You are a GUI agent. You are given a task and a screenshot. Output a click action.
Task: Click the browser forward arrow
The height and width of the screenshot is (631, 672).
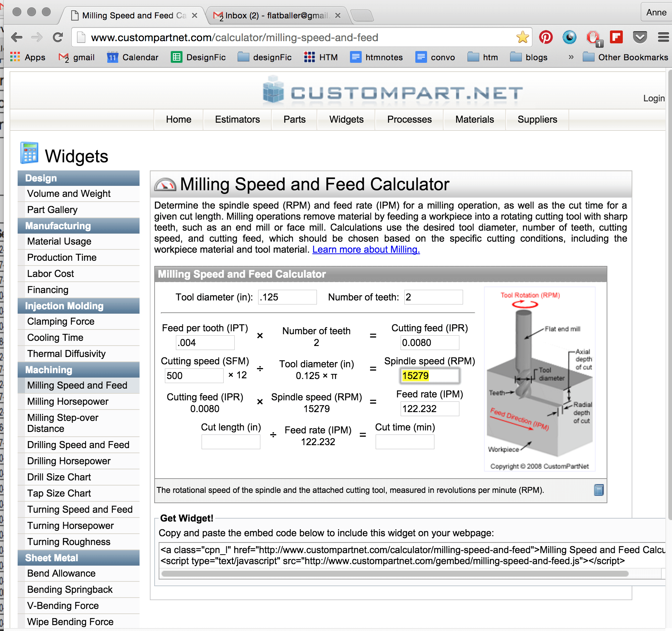(x=37, y=37)
